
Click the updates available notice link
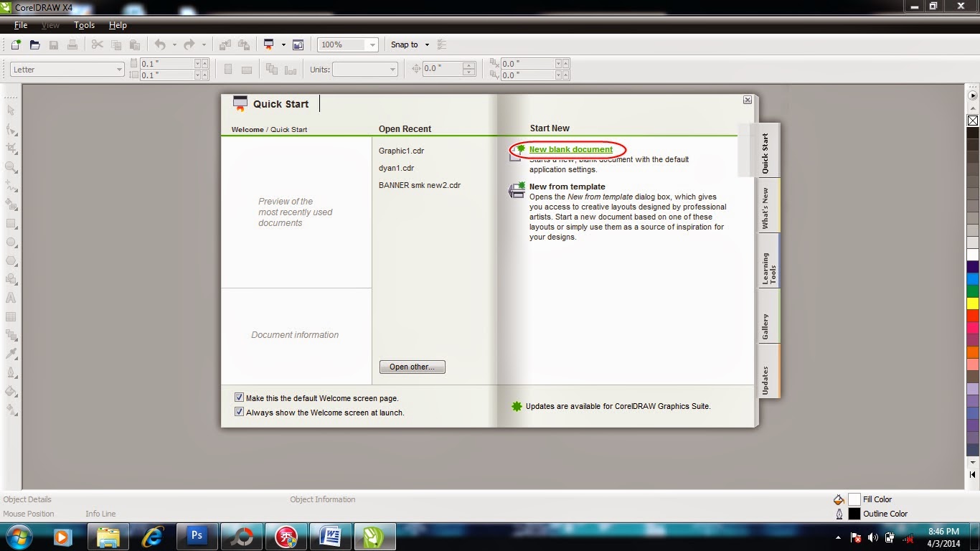[x=618, y=406]
